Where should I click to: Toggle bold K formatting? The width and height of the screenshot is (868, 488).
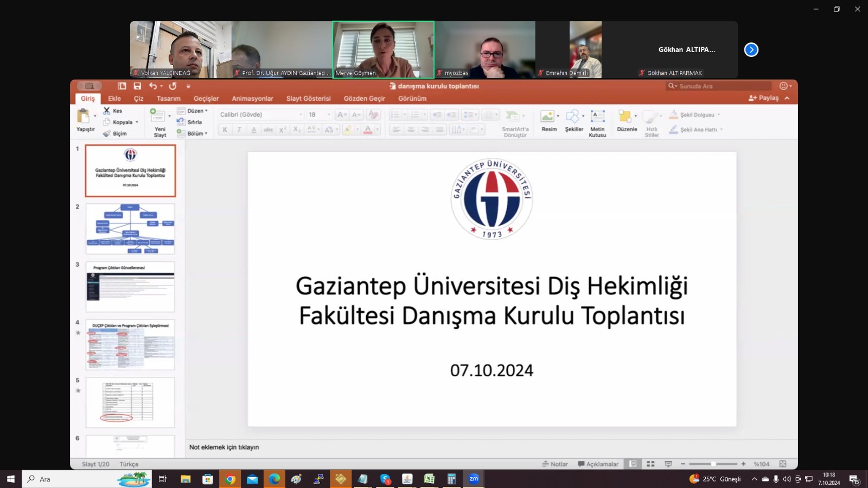[x=225, y=130]
